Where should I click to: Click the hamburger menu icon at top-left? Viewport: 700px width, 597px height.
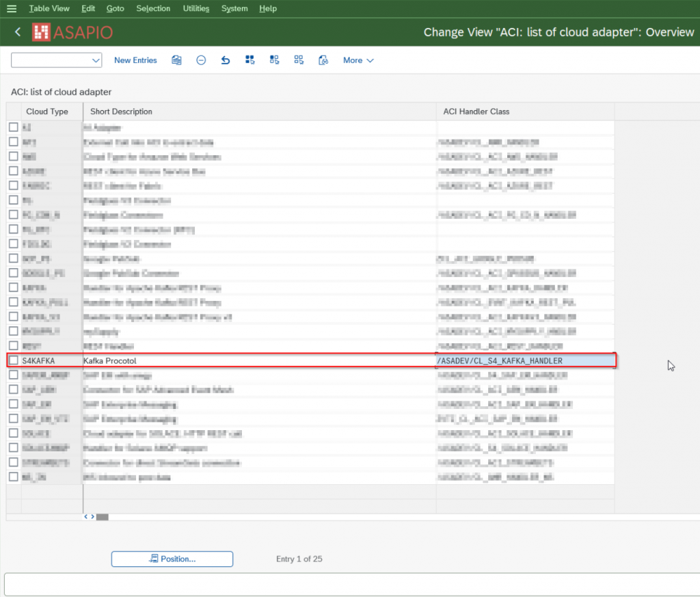11,8
